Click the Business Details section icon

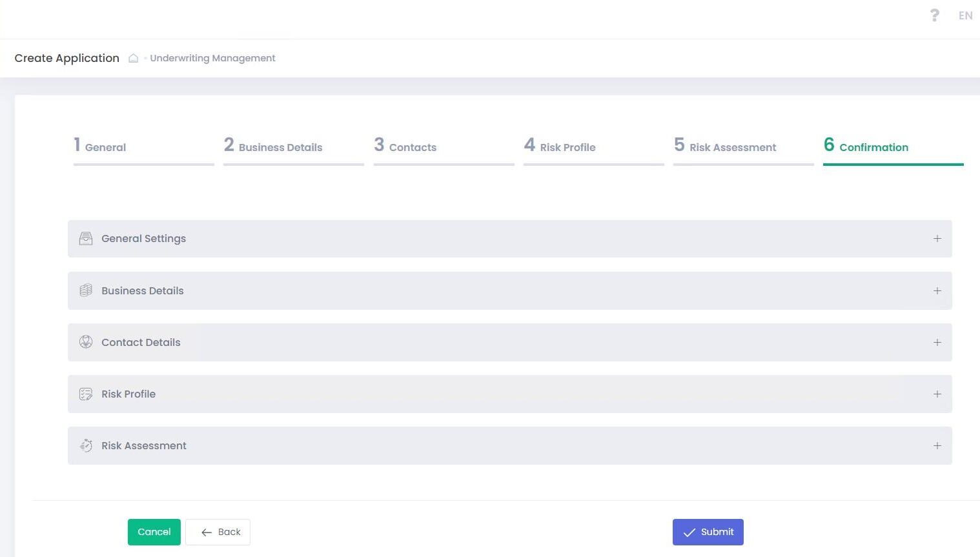86,290
